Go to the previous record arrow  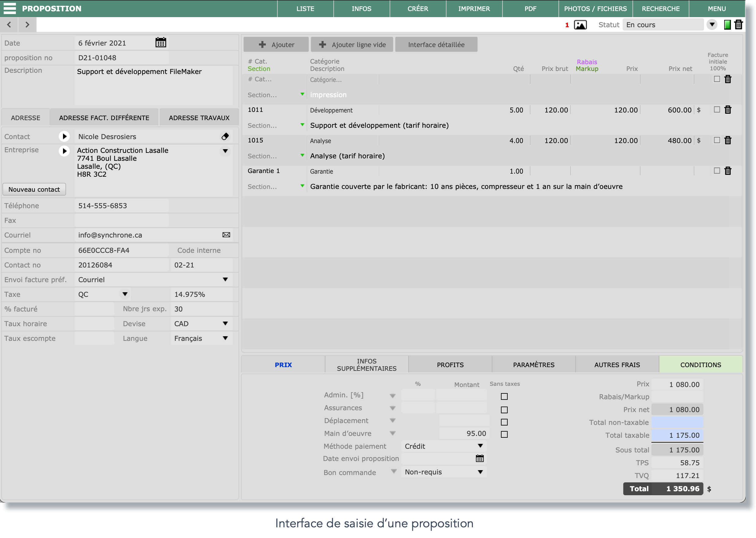tap(9, 24)
